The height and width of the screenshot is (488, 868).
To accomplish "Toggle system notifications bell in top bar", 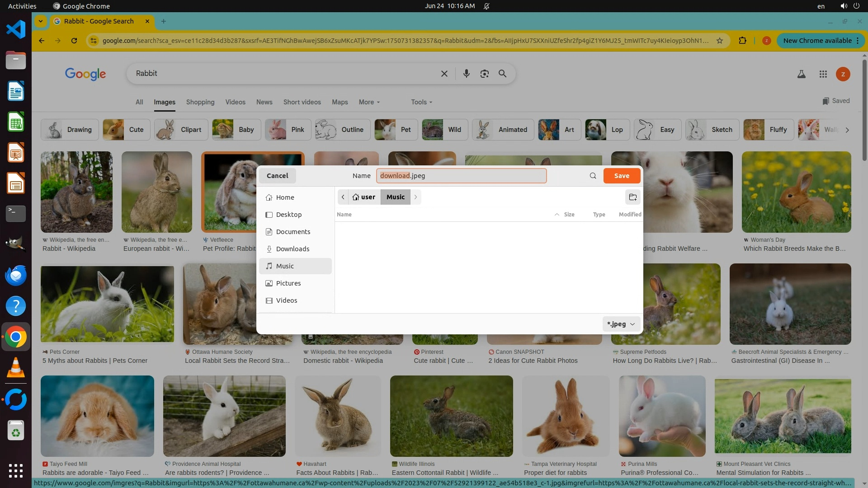I will (x=486, y=6).
